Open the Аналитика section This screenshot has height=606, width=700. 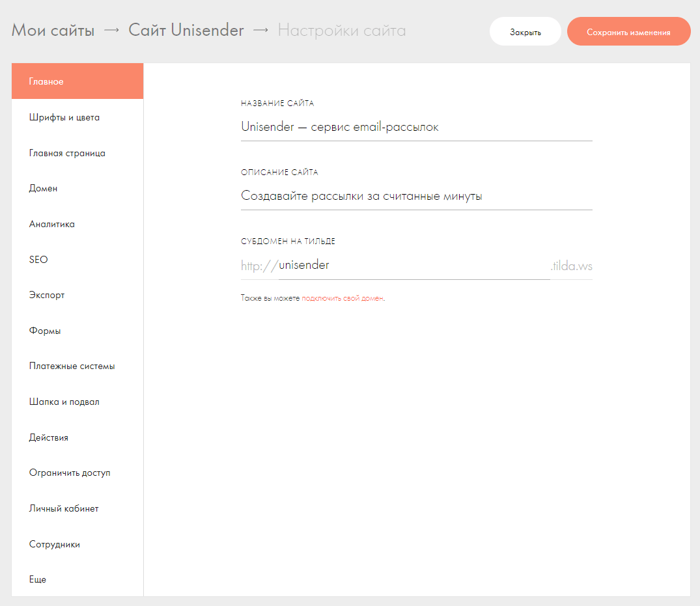[77, 224]
